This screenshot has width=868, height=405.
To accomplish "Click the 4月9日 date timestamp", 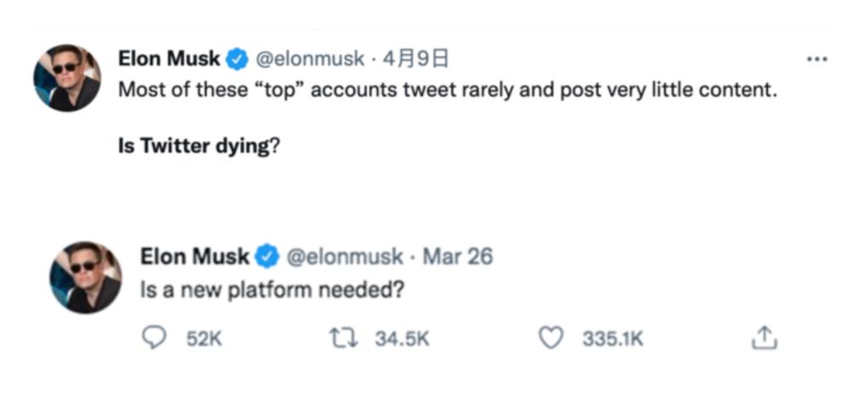I will coord(415,59).
